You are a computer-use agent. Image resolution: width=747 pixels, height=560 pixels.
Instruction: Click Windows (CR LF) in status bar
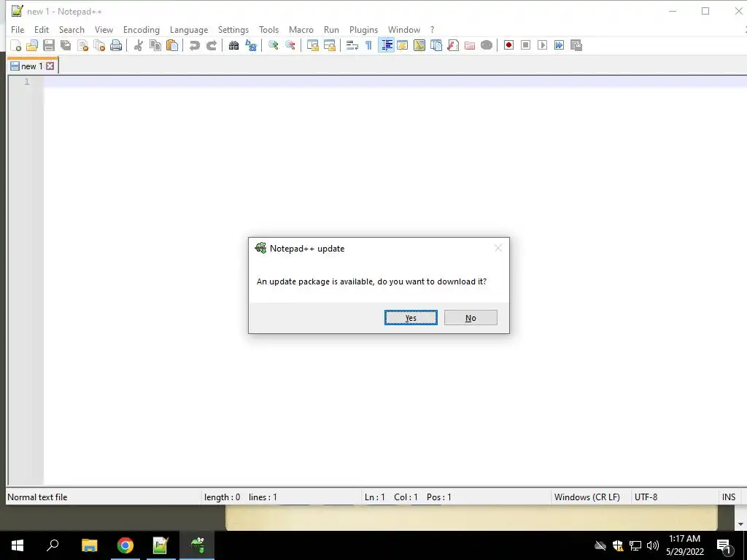(x=587, y=497)
